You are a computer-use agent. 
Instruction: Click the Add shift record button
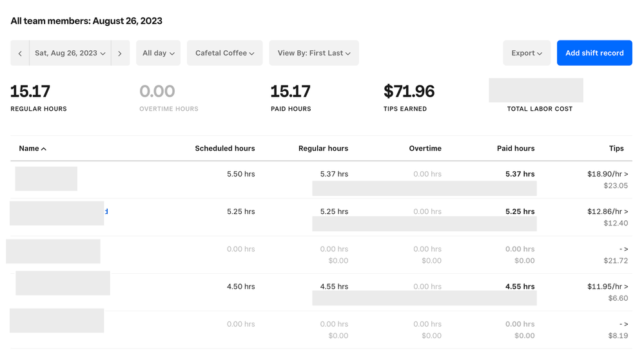coord(594,53)
